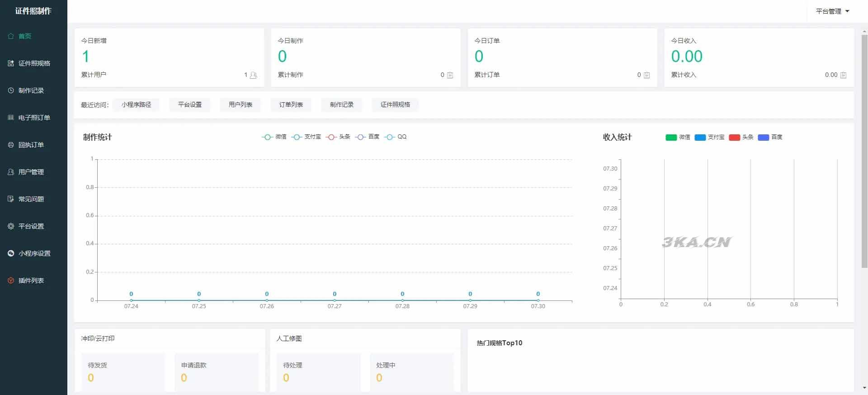
Task: Hide the QQ series in 制作统计 chart
Action: point(395,137)
